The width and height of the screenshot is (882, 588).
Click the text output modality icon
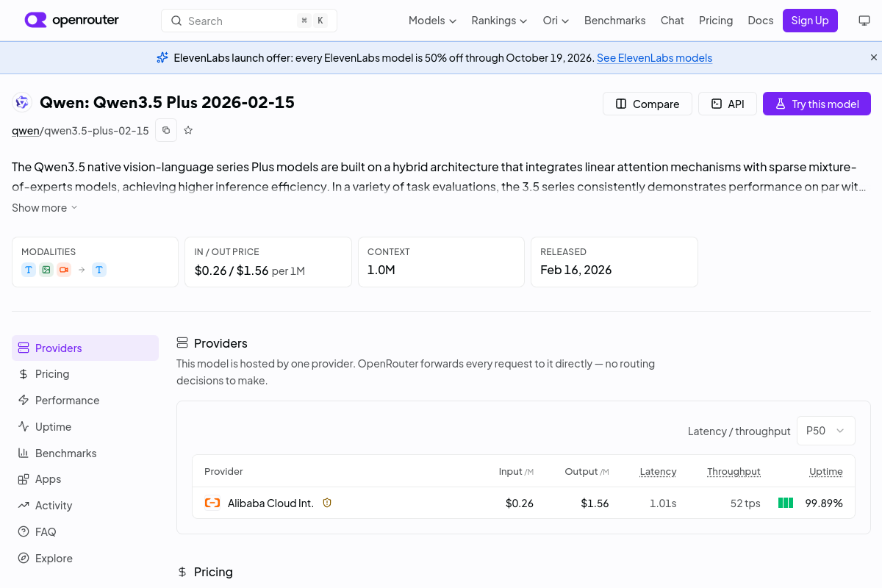tap(99, 270)
